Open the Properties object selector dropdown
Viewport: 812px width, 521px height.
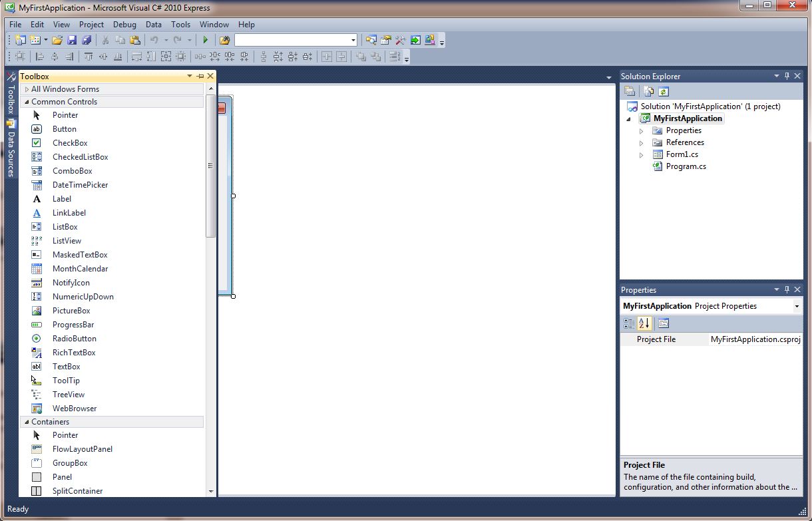797,306
